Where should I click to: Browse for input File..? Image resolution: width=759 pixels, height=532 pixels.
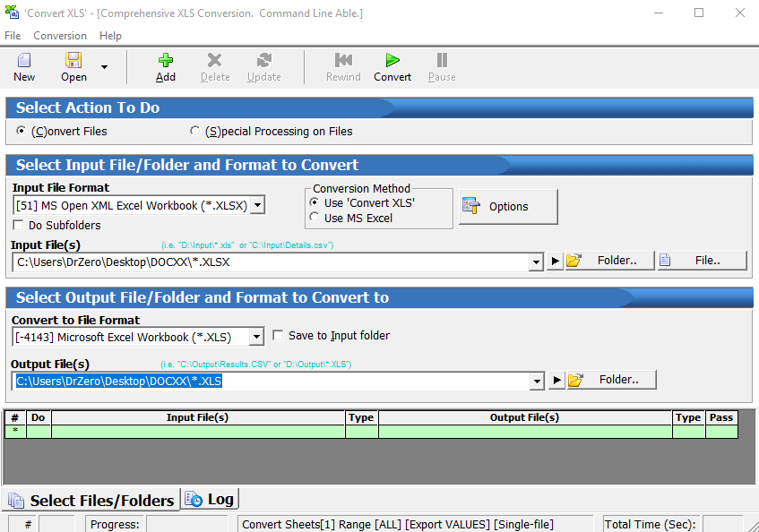702,261
